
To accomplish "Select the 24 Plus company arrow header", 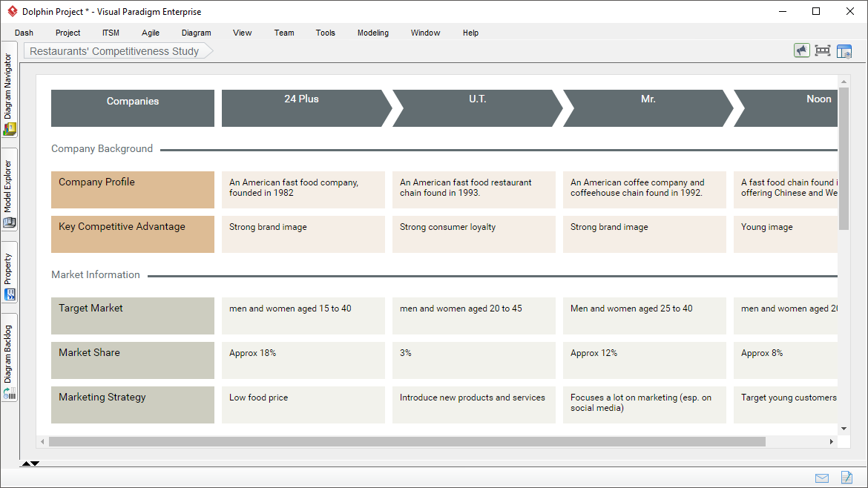I will pos(306,108).
